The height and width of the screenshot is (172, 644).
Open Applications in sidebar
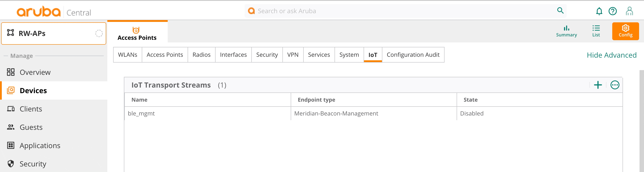coord(54,145)
